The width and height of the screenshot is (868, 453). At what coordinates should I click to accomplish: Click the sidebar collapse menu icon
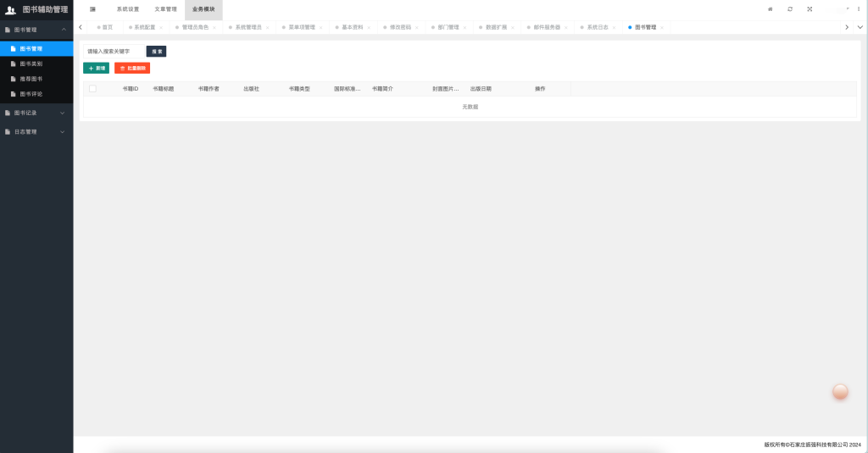pyautogui.click(x=92, y=9)
